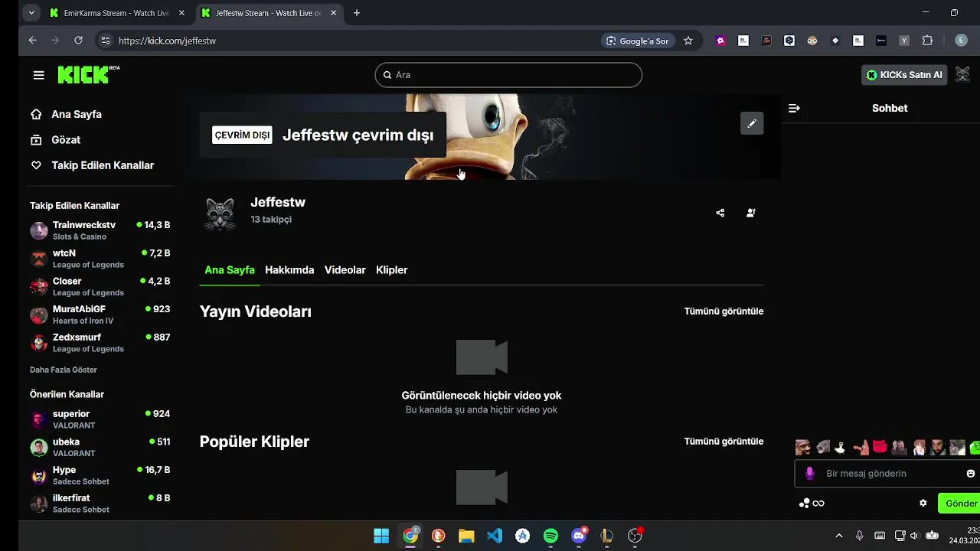Click the purple microphone icon in chat
This screenshot has height=551, width=980.
pyautogui.click(x=809, y=474)
